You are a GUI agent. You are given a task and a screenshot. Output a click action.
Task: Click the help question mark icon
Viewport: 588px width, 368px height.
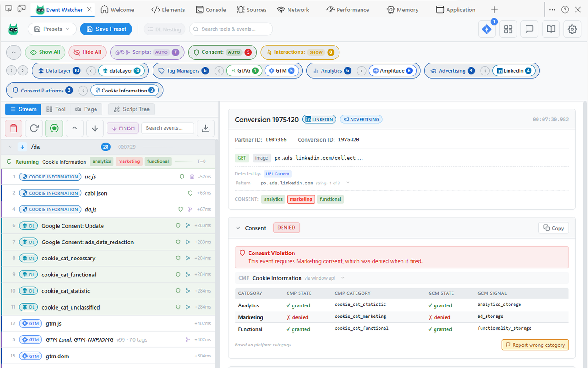[565, 10]
